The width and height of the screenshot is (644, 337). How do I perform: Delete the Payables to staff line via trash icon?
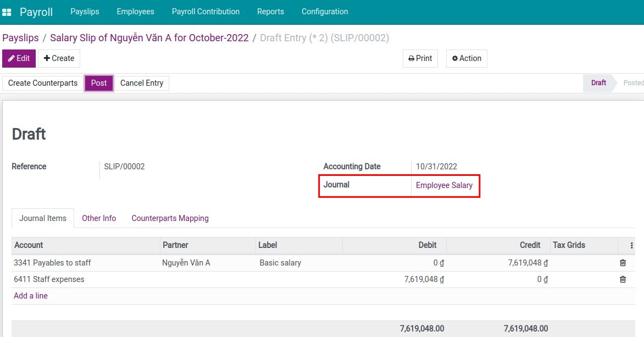point(623,263)
